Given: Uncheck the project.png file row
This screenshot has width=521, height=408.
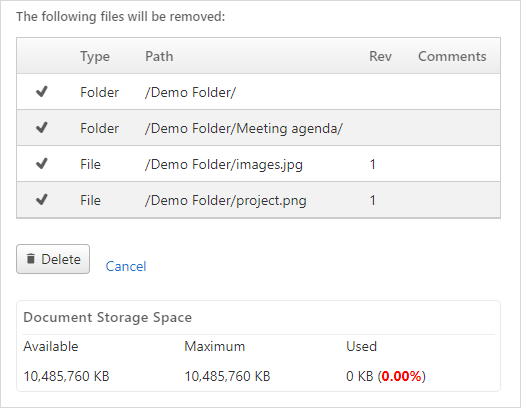Looking at the screenshot, I should click(x=42, y=200).
